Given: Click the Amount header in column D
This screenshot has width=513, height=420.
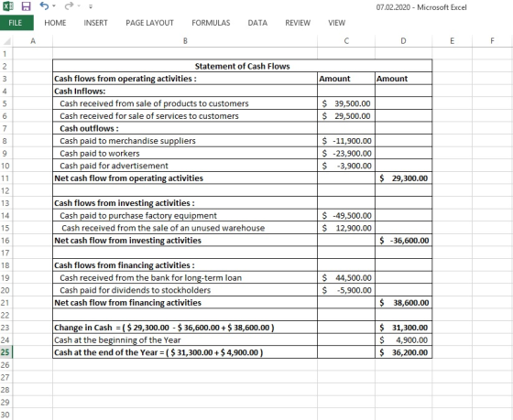Looking at the screenshot, I should pos(403,79).
